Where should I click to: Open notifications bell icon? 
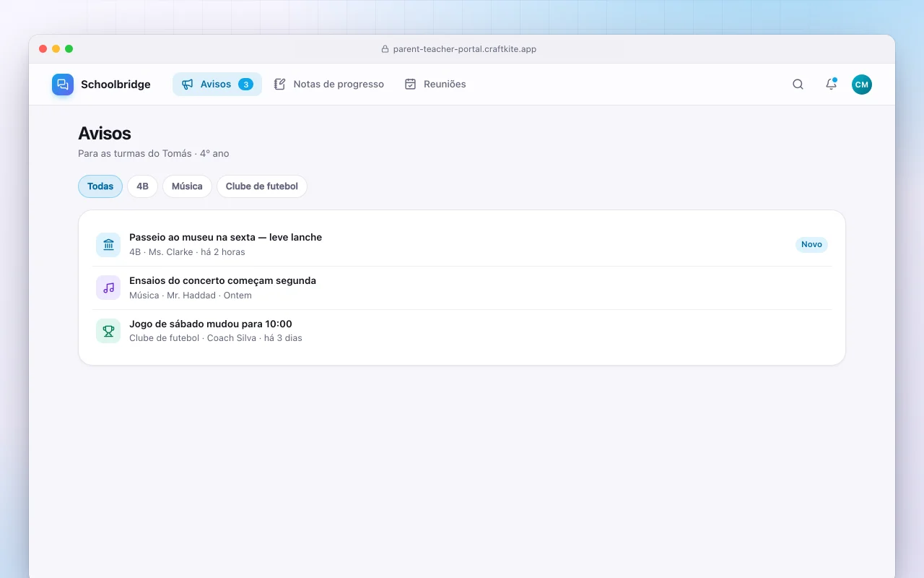click(831, 85)
